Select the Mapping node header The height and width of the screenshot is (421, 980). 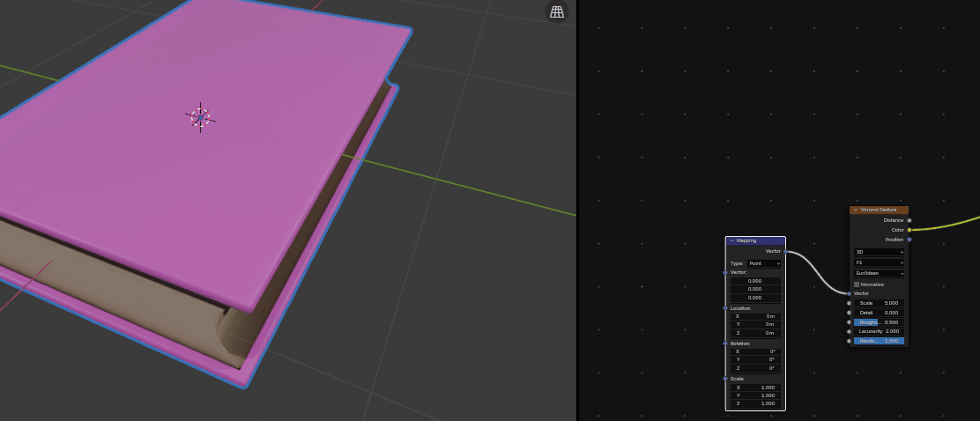758,240
